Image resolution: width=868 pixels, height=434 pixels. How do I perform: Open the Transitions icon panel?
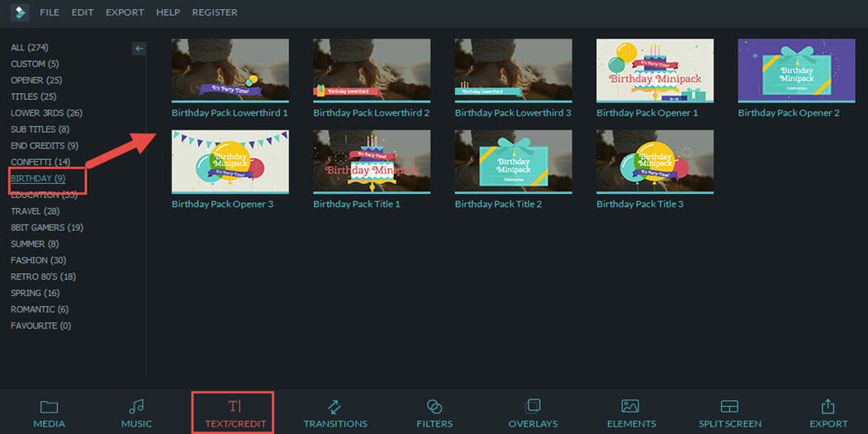pos(334,407)
